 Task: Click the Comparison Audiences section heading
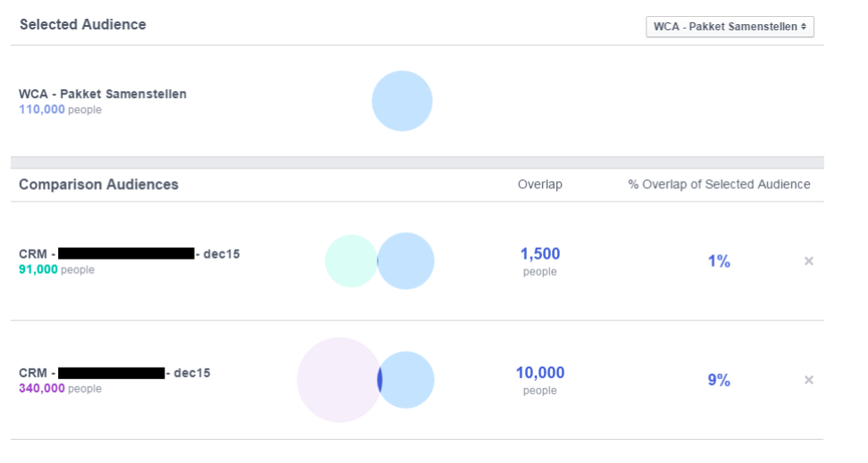pos(98,185)
